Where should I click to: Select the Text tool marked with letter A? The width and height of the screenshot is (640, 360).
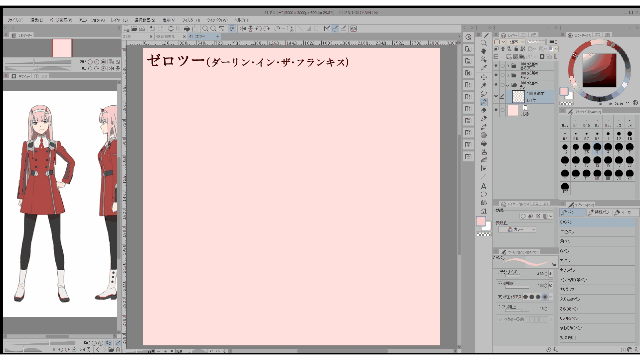click(484, 186)
